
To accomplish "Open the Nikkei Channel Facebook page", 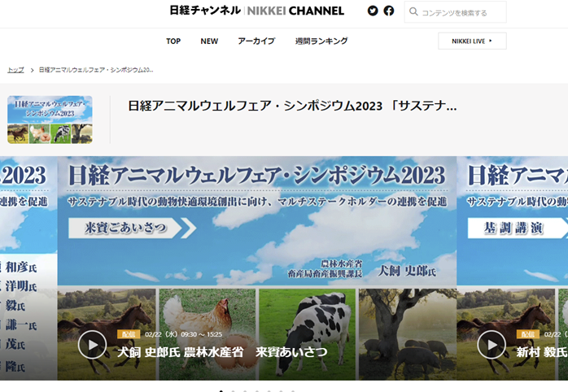I will point(389,11).
